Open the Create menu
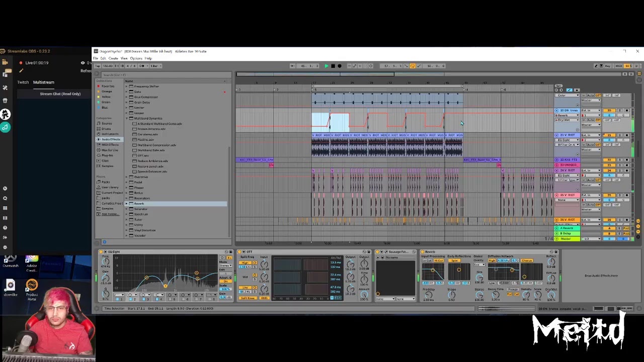 (x=113, y=58)
